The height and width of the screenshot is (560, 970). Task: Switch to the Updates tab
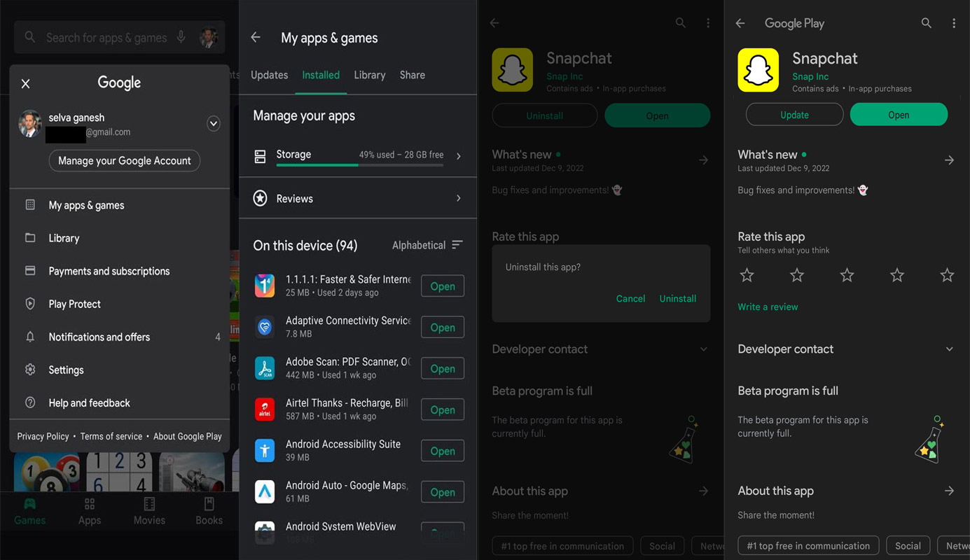point(270,75)
